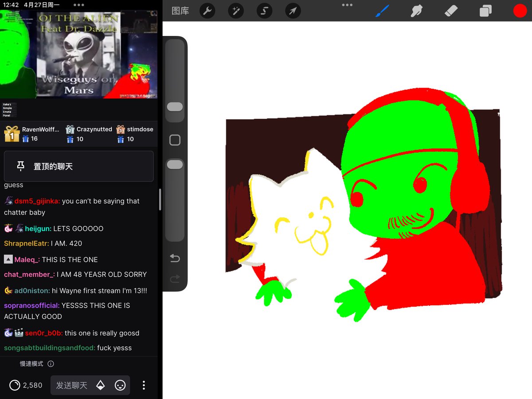Image resolution: width=532 pixels, height=399 pixels.
Task: Open sen0r_b0b's user profile
Action: [x=43, y=333]
